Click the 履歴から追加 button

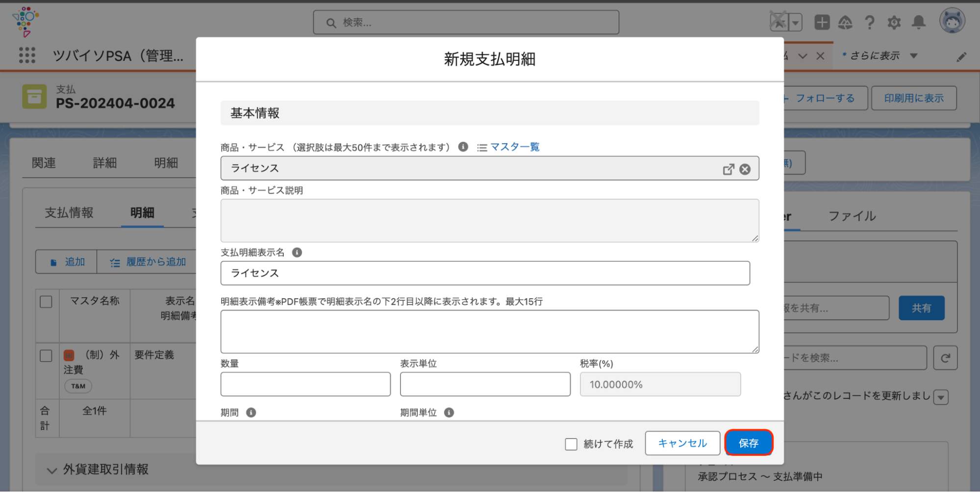point(148,262)
